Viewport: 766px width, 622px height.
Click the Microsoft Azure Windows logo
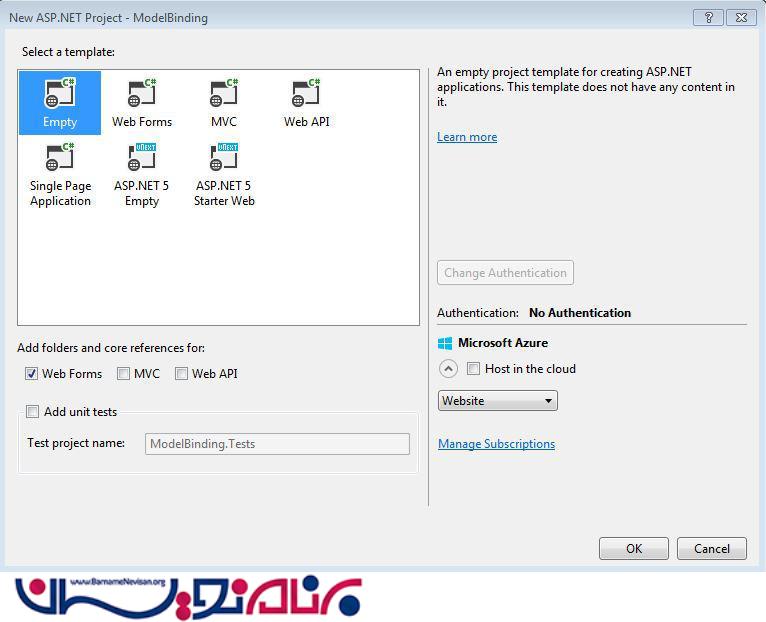click(x=445, y=343)
